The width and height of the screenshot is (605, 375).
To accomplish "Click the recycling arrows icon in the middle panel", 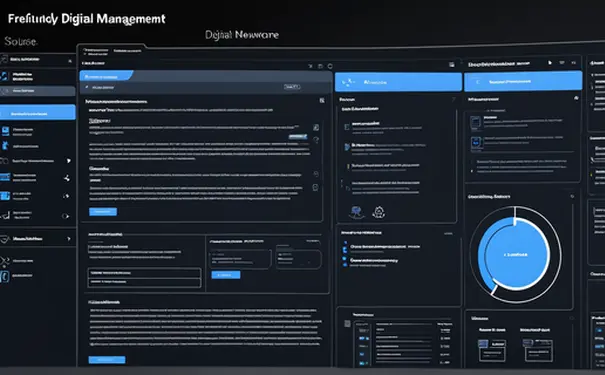I will click(x=379, y=212).
